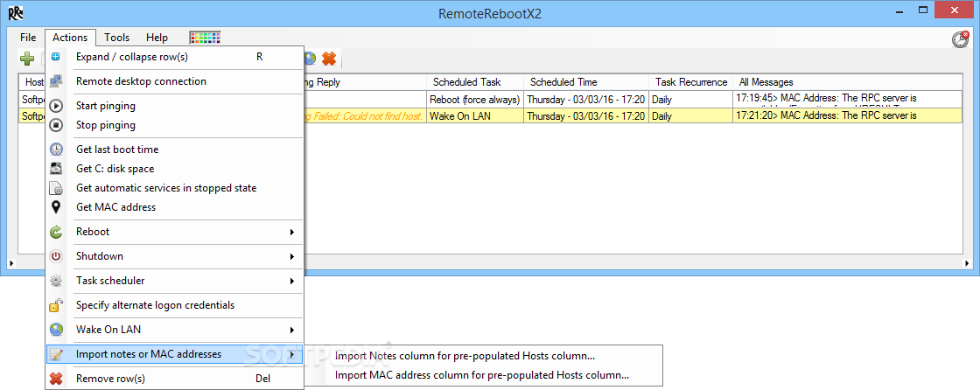The image size is (980, 390).
Task: Sort by Scheduled Task column header
Action: point(476,82)
